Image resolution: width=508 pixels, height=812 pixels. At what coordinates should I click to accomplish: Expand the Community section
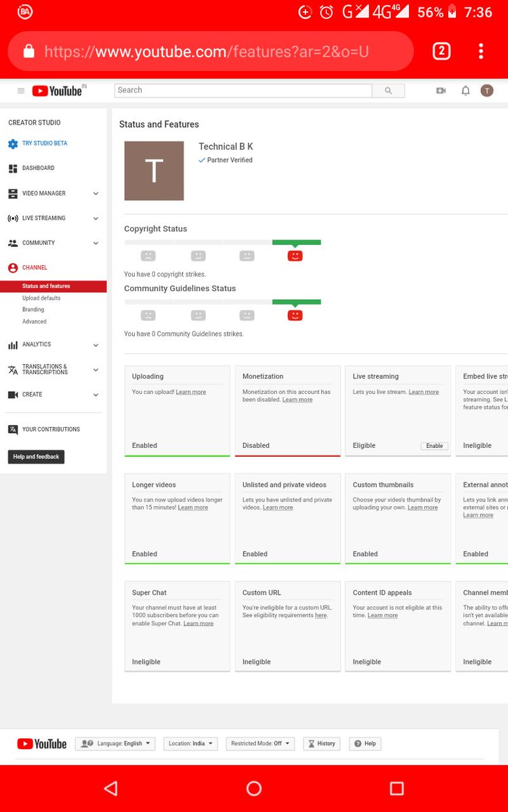click(96, 243)
